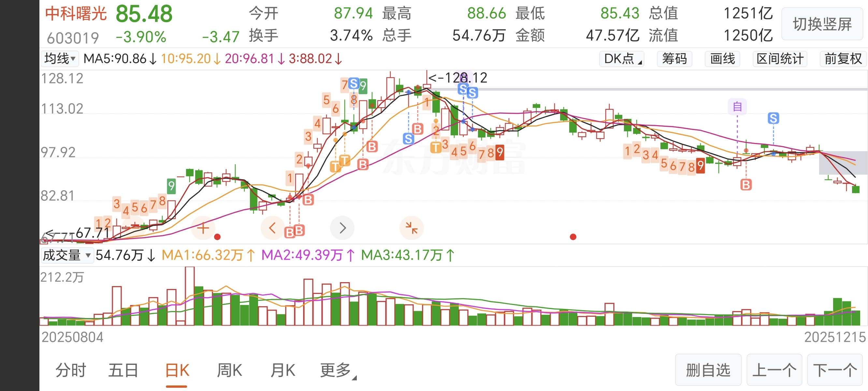
Task: Click the rightmost blue S sell signal icon
Action: 773,118
